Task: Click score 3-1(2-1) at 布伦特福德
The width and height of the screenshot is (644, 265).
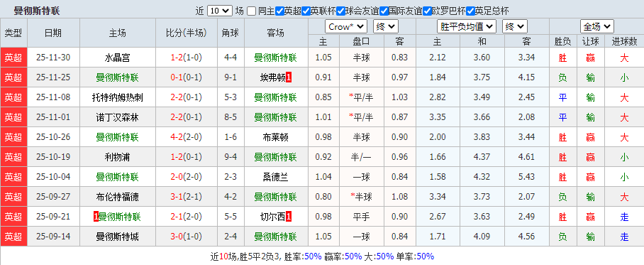Action: tap(187, 197)
